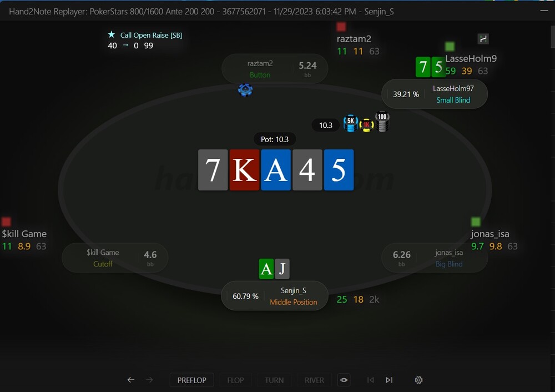Click the green color marker above LasseHolm9
The image size is (555, 392).
[x=450, y=47]
